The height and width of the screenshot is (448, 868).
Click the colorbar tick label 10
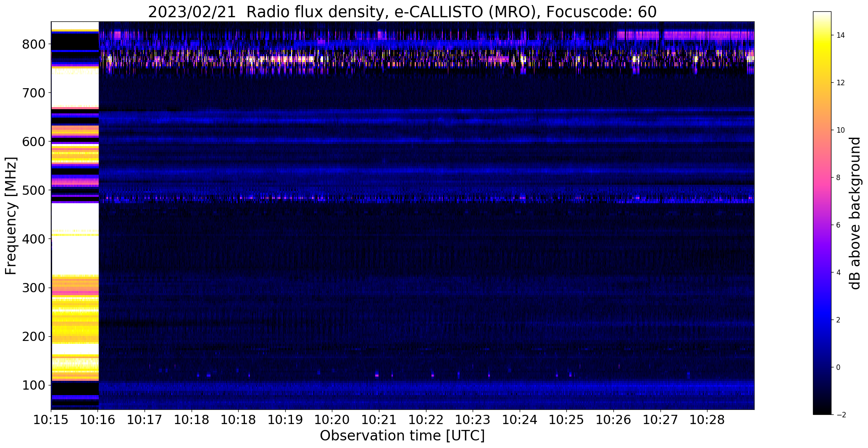pyautogui.click(x=840, y=130)
